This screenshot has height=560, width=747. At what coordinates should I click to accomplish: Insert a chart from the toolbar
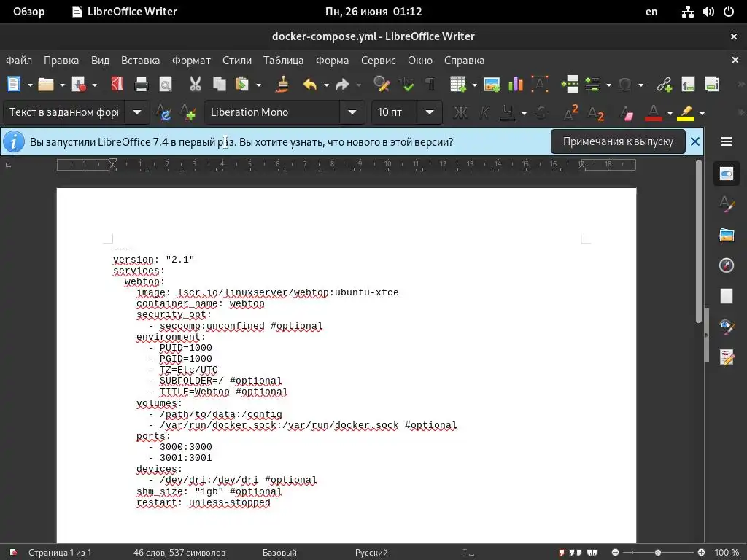[x=516, y=85]
